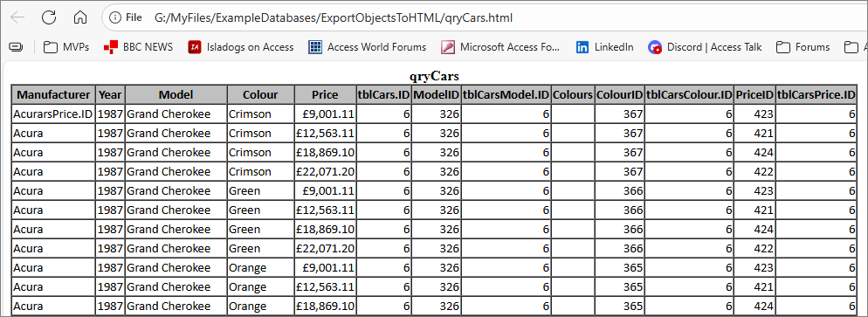Click the Colour column header
The width and height of the screenshot is (868, 317).
click(x=260, y=94)
